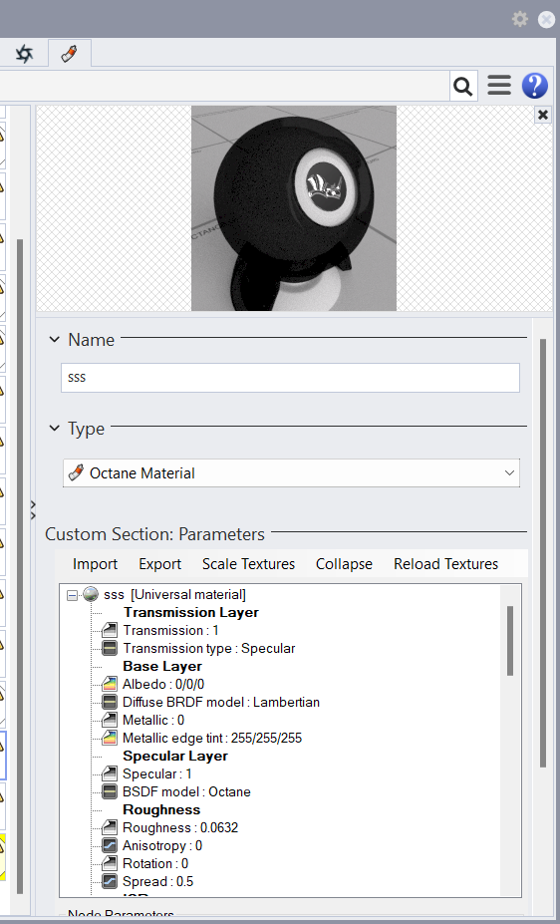
Task: Select Transmission type : Specular text
Action: pos(209,648)
